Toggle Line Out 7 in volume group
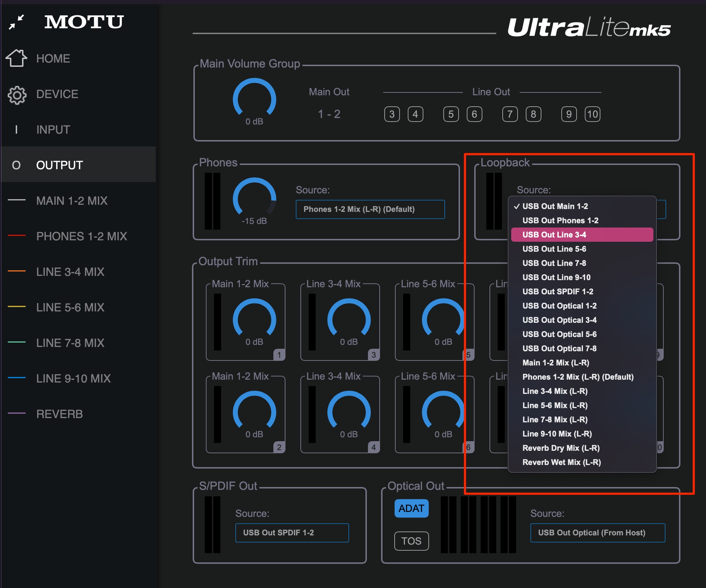 point(510,114)
